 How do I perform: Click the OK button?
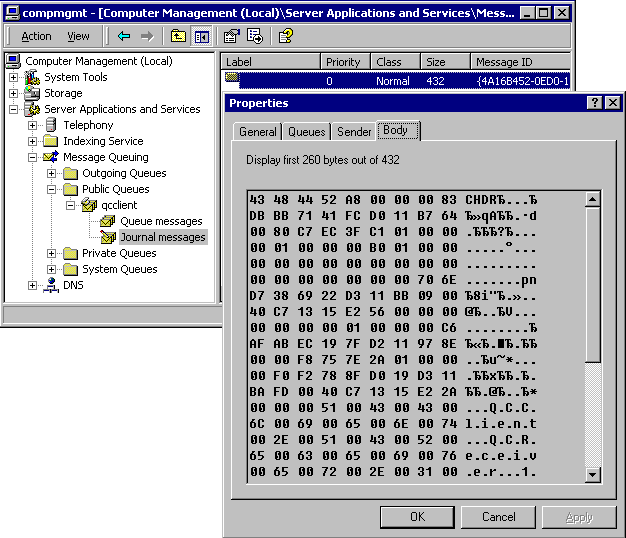point(417,517)
